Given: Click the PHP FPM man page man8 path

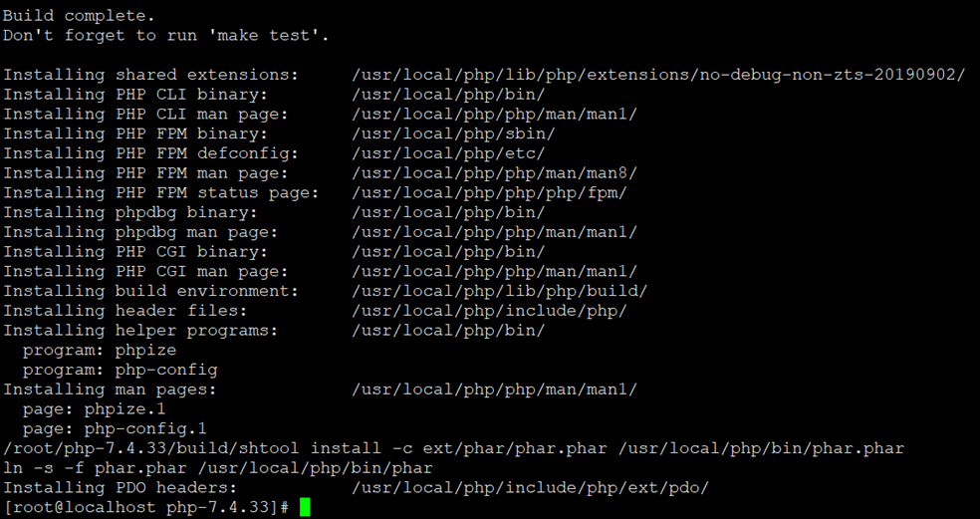Looking at the screenshot, I should (494, 173).
